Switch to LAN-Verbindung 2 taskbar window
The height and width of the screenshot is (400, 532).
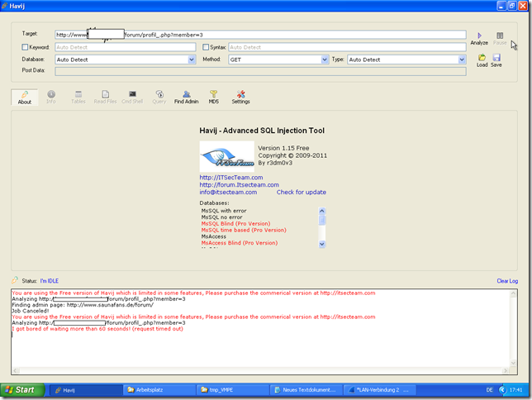(x=379, y=390)
